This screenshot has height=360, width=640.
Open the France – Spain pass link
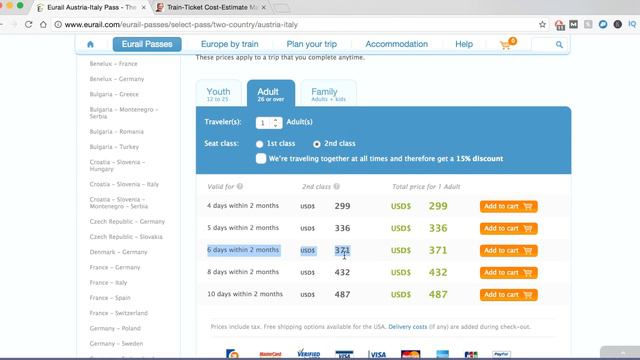click(x=110, y=298)
